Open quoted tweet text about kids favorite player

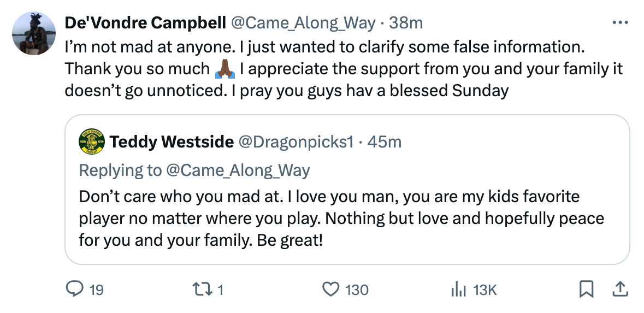click(x=341, y=218)
